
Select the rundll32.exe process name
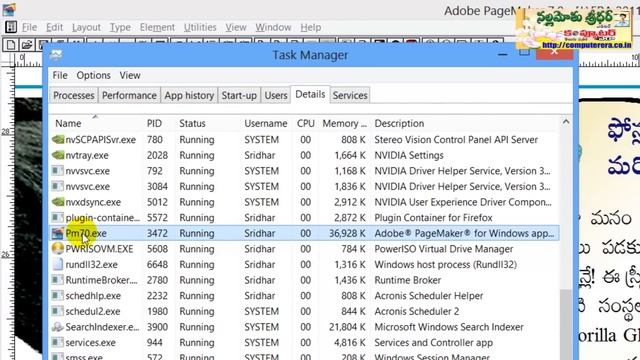[x=91, y=264]
